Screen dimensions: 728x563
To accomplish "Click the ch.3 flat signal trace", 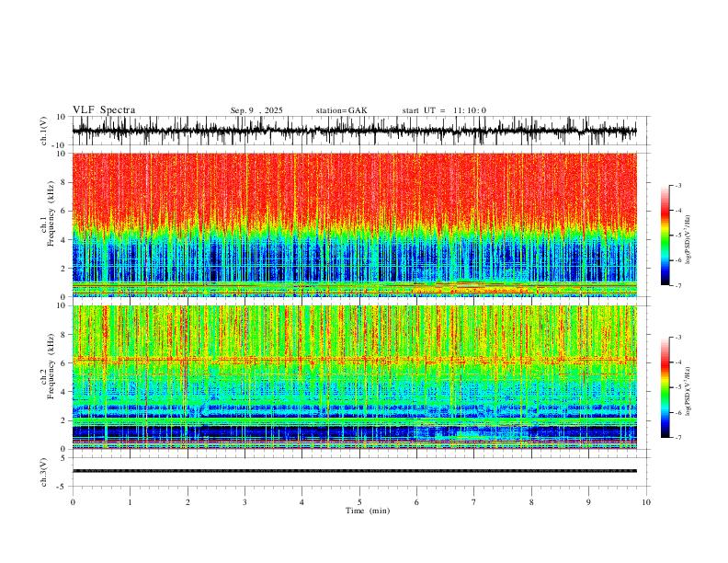I will tap(354, 471).
